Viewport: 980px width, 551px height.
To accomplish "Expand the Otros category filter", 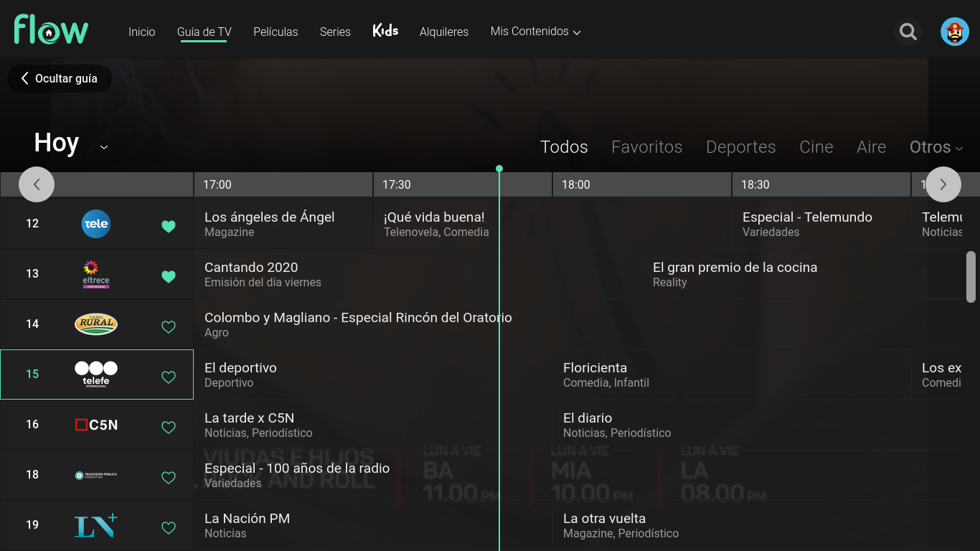I will coord(936,147).
